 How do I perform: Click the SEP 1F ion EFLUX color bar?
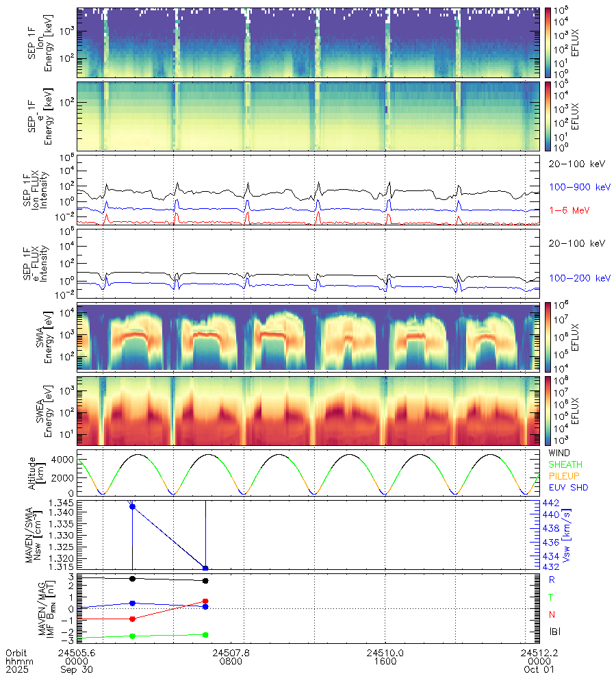pyautogui.click(x=549, y=42)
